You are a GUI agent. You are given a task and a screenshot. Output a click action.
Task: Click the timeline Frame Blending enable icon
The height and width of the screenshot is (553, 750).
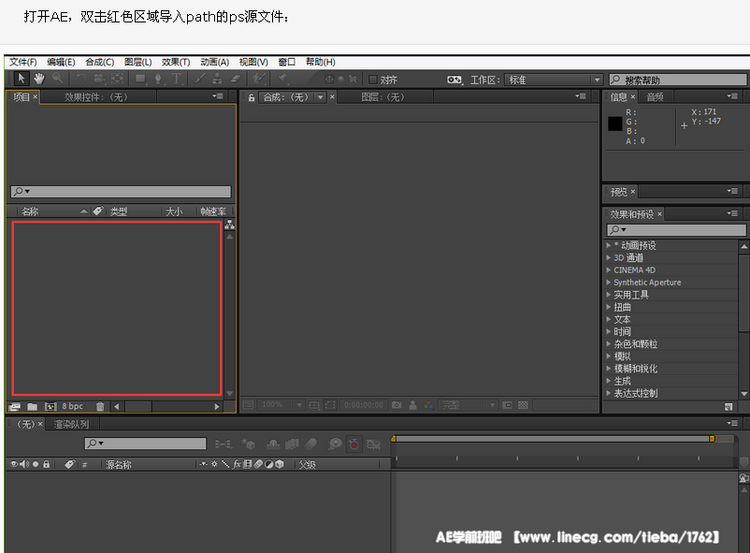tap(292, 444)
